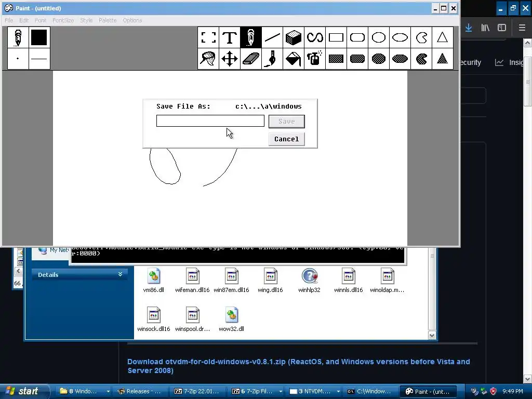This screenshot has height=399, width=532.
Task: Open browser hamburger menu
Action: click(x=522, y=28)
